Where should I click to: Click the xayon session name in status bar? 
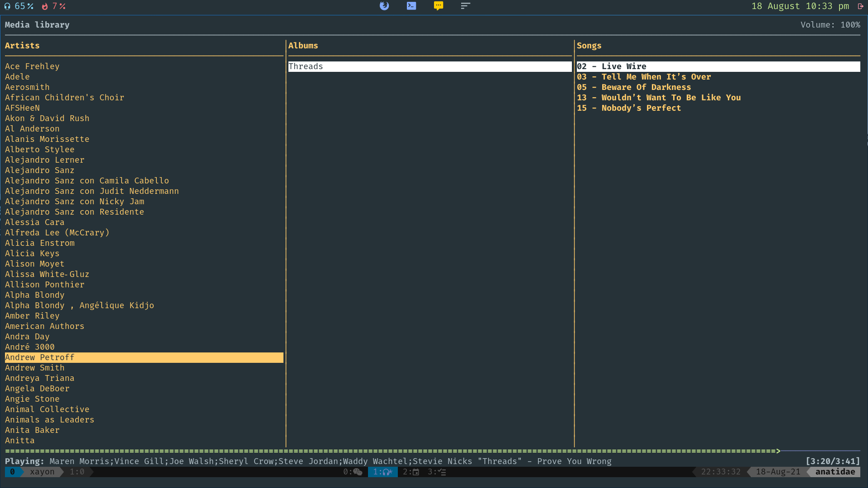pyautogui.click(x=42, y=472)
